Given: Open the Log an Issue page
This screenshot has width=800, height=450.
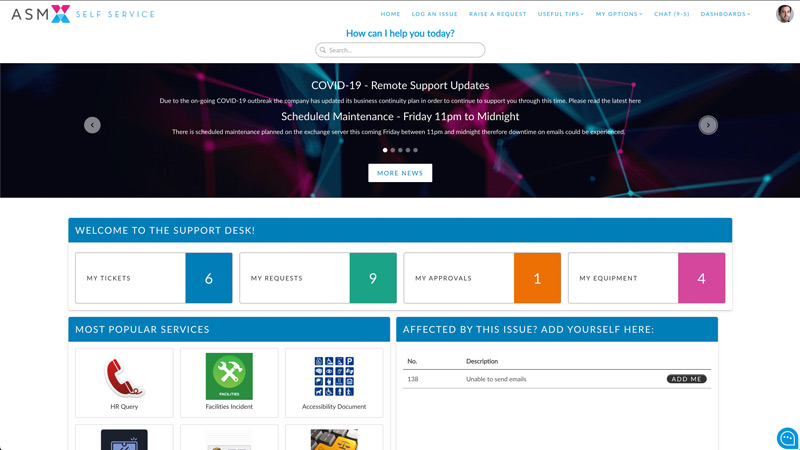Looking at the screenshot, I should click(x=434, y=14).
